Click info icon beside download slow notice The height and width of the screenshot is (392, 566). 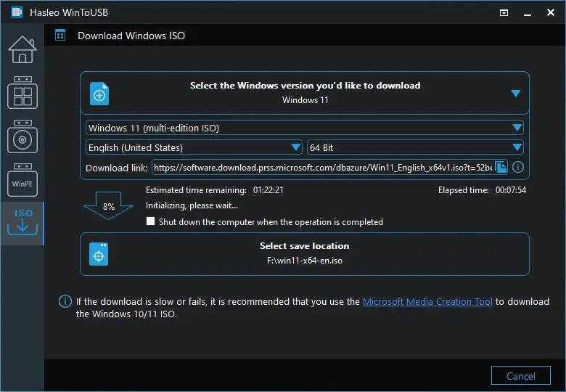pos(65,301)
